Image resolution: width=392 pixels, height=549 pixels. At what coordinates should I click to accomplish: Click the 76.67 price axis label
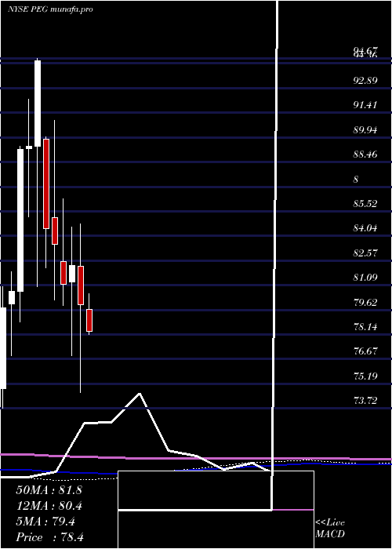coord(365,351)
